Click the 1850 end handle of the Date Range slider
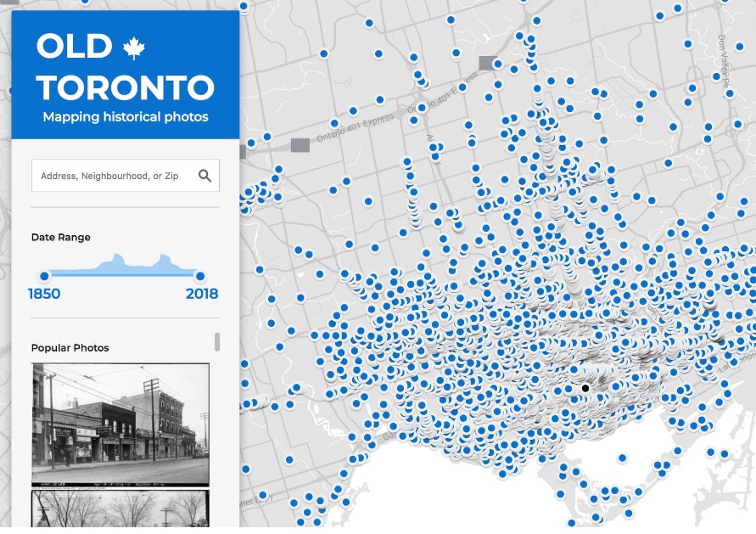The image size is (756, 534). point(44,275)
